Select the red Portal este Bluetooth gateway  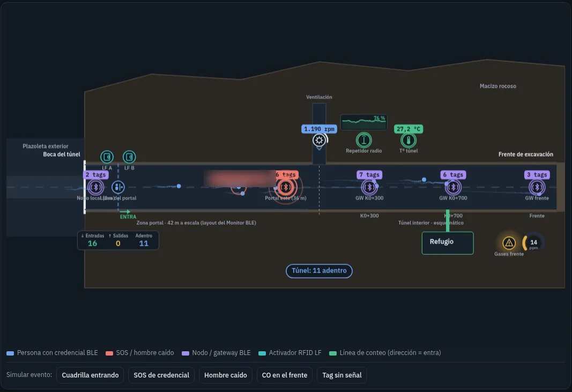coord(286,187)
